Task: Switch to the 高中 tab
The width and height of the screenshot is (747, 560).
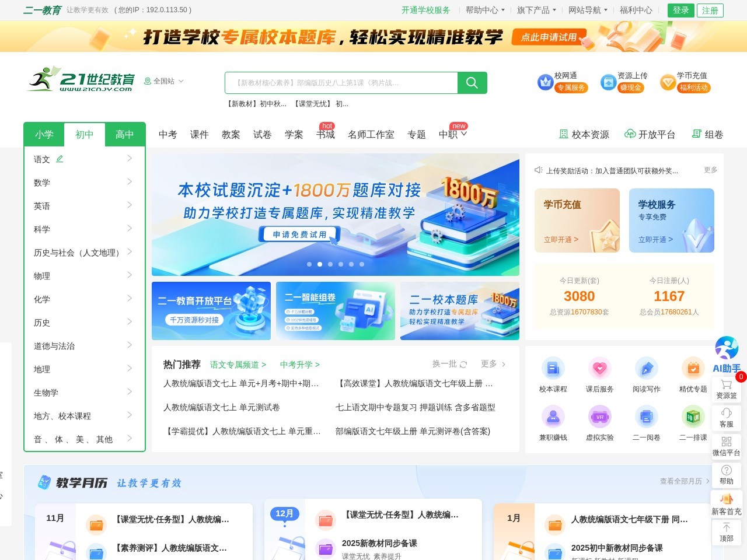Action: pos(125,135)
